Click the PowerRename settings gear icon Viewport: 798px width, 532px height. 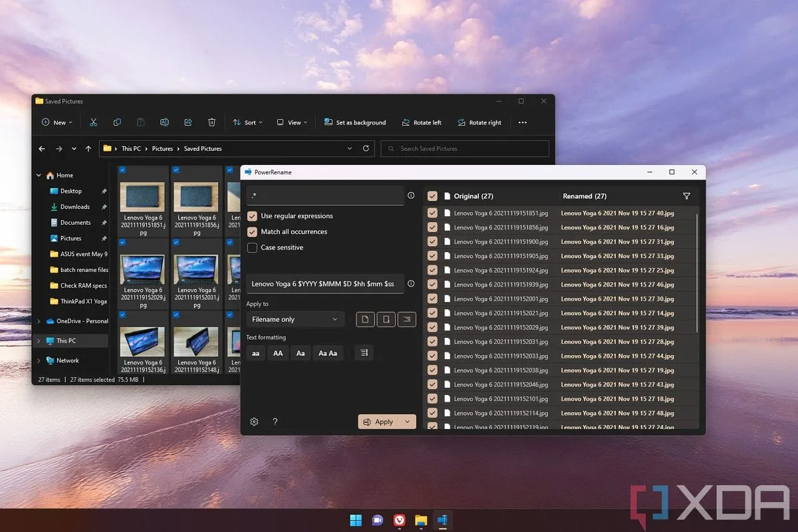[x=254, y=422]
